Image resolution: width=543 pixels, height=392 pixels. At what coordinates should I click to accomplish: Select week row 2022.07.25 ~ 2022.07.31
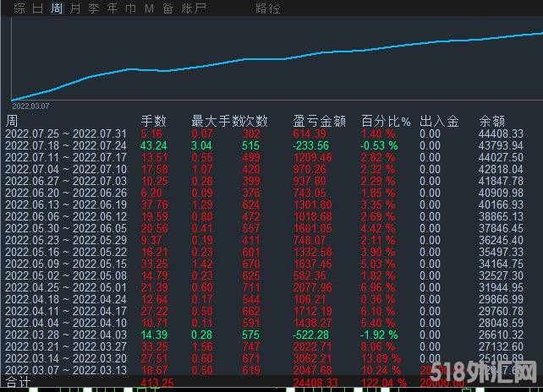pos(264,133)
